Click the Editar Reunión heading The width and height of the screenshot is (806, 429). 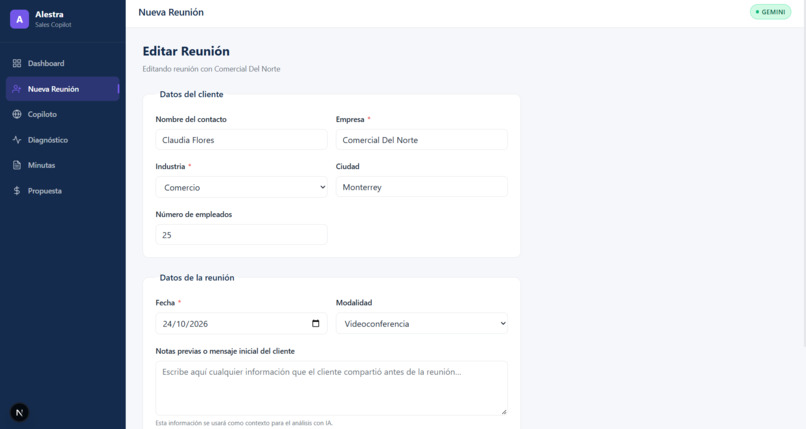(x=186, y=51)
